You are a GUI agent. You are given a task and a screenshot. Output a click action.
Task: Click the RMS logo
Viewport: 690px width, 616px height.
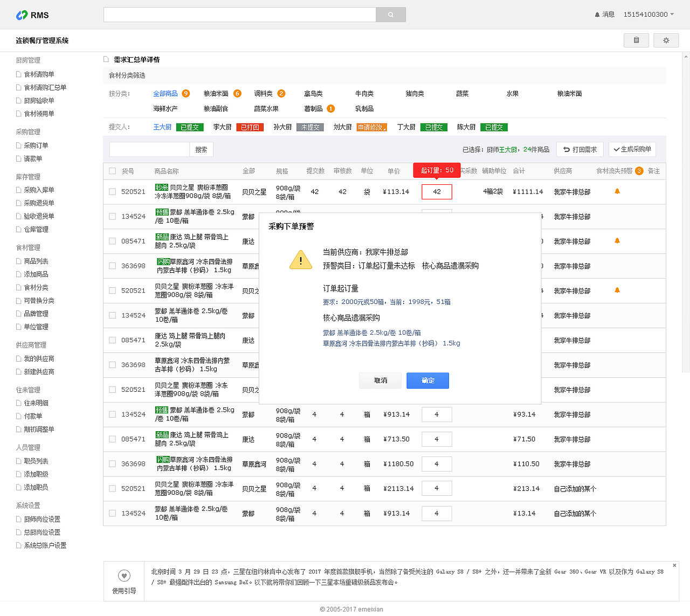coord(32,15)
